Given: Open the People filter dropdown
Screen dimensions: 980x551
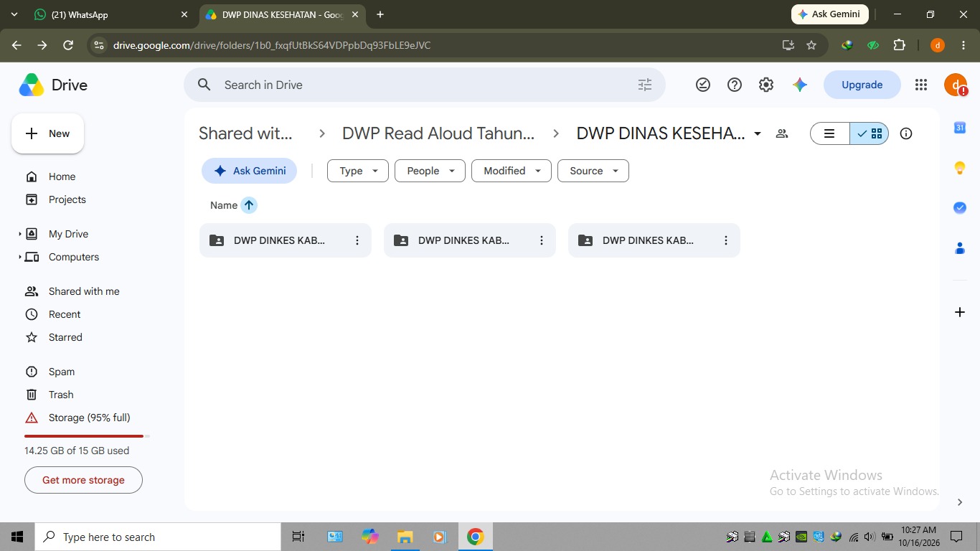Looking at the screenshot, I should pyautogui.click(x=430, y=171).
